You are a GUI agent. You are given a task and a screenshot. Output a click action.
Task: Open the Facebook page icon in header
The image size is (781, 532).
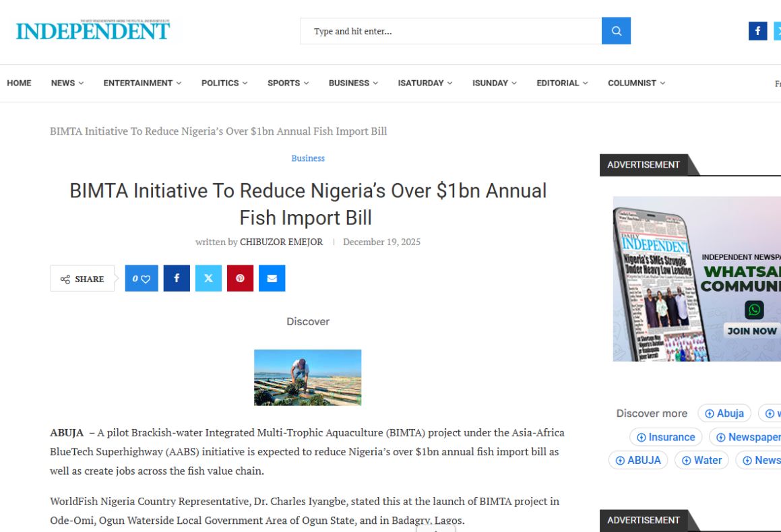click(757, 31)
